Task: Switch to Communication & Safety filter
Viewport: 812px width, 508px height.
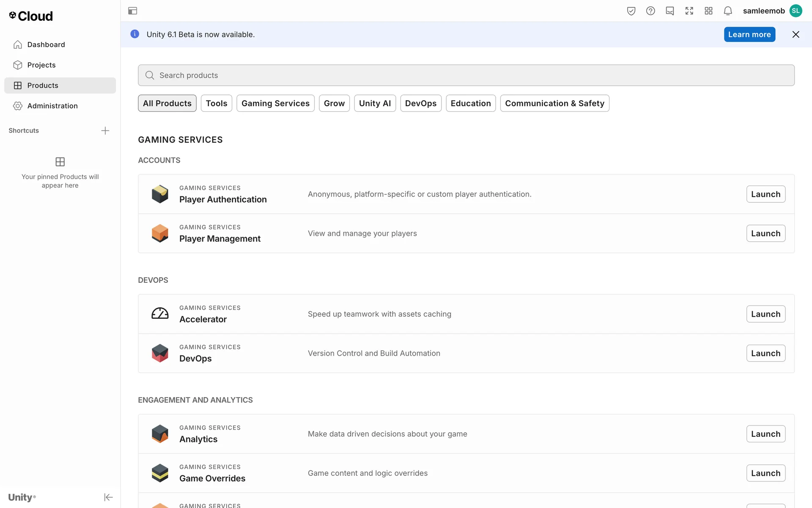Action: tap(554, 103)
